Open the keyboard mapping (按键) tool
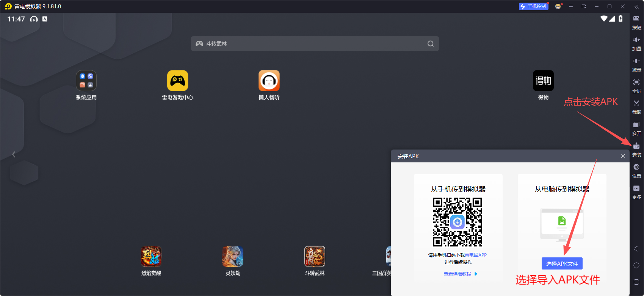Viewport: 644px width, 296px height. (x=636, y=22)
